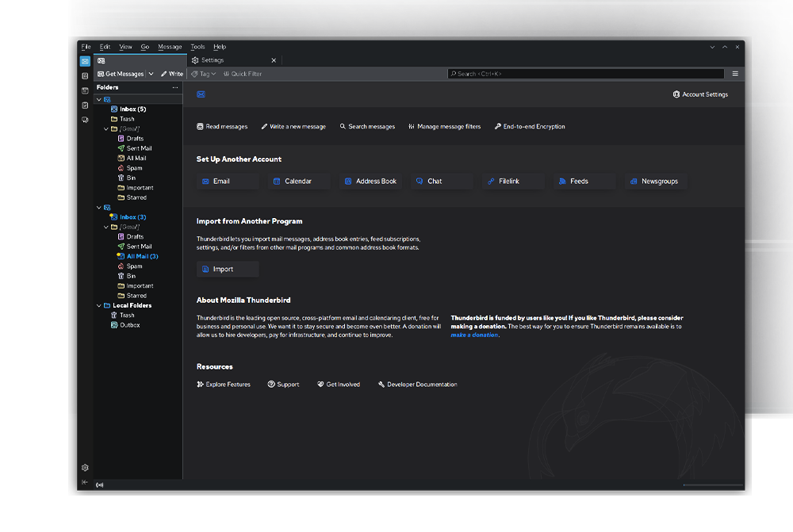Open the Go menu
The image size is (793, 532).
coord(145,47)
